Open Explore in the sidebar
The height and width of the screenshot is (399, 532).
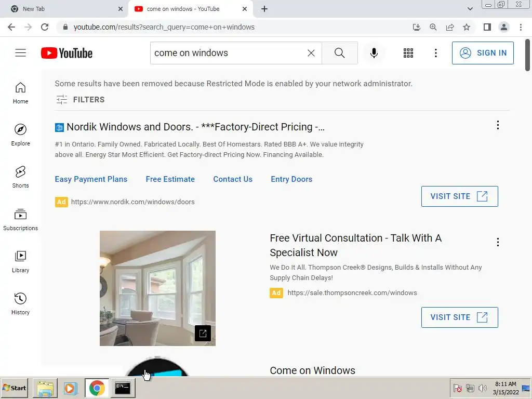click(x=20, y=135)
